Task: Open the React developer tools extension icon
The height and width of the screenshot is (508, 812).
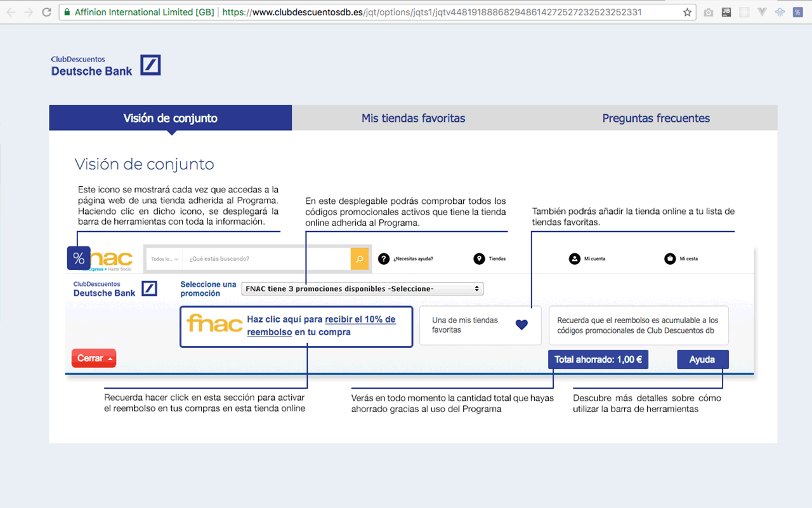Action: click(x=745, y=12)
